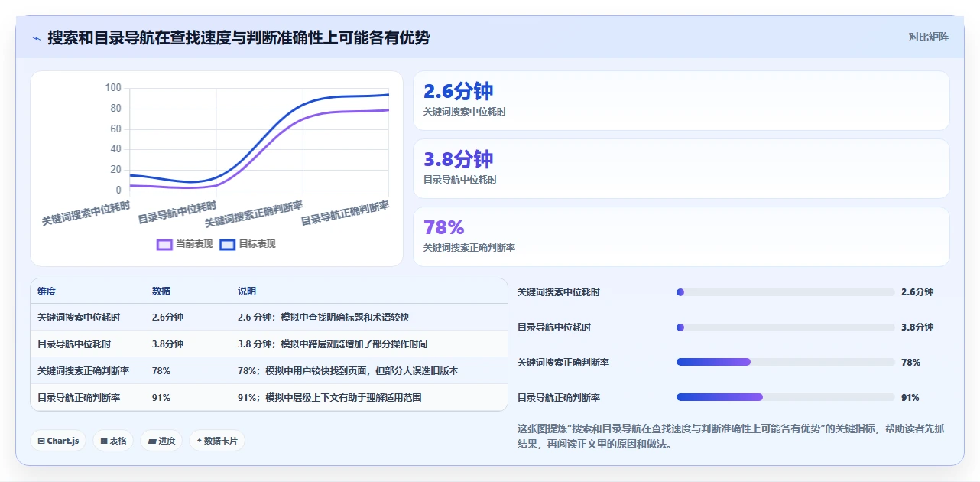Viewport: 980px width, 482px height.
Task: Click the 目录导航正确判断率 progress bar
Action: click(785, 397)
